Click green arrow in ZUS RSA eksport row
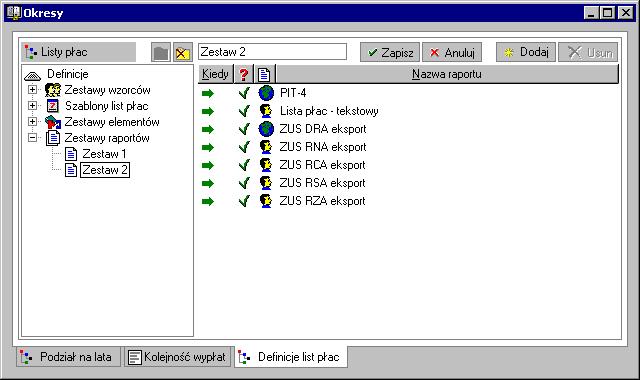This screenshot has height=380, width=640. tap(208, 183)
